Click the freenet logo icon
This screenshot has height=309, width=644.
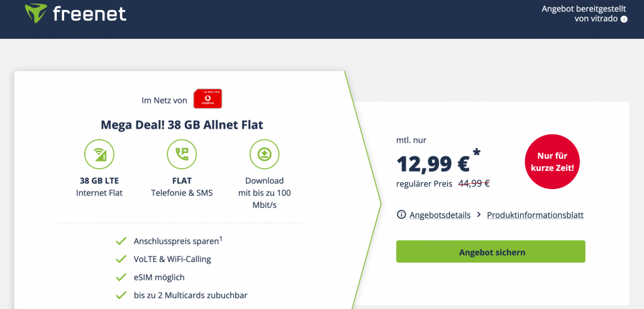click(37, 13)
